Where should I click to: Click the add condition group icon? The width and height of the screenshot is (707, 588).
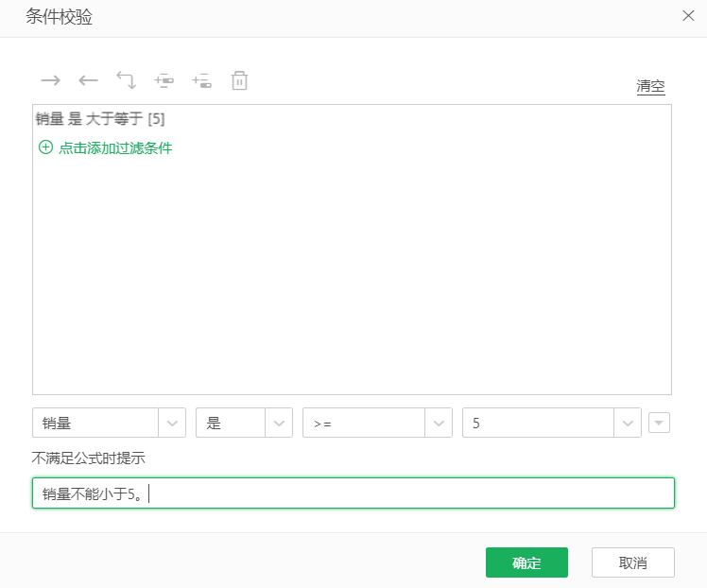point(201,80)
